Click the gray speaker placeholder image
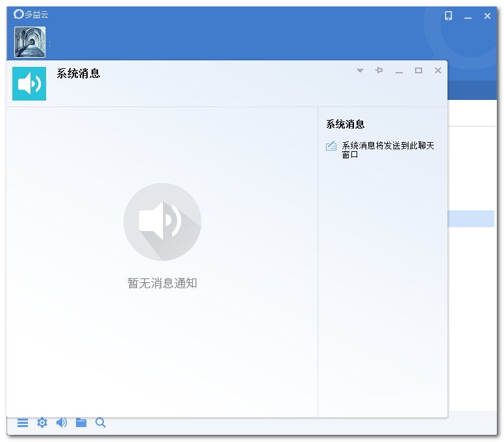 point(162,222)
